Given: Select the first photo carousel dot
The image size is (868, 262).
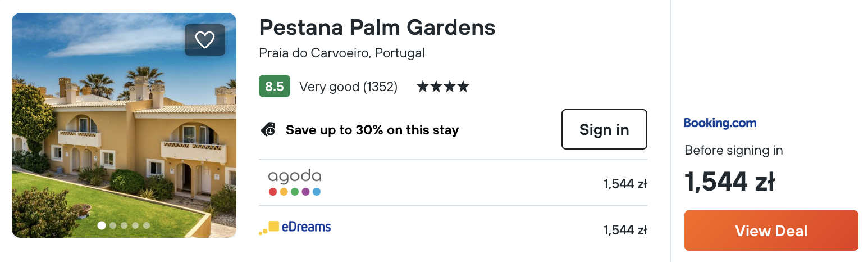Looking at the screenshot, I should coord(102,225).
